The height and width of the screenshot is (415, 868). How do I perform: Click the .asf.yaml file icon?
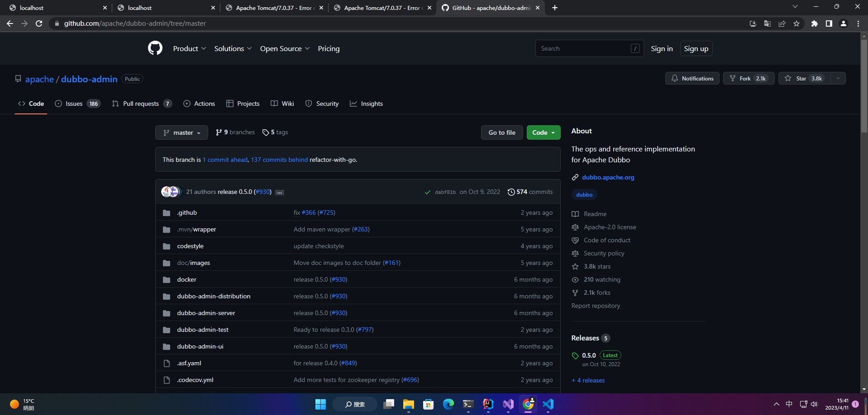pyautogui.click(x=167, y=363)
